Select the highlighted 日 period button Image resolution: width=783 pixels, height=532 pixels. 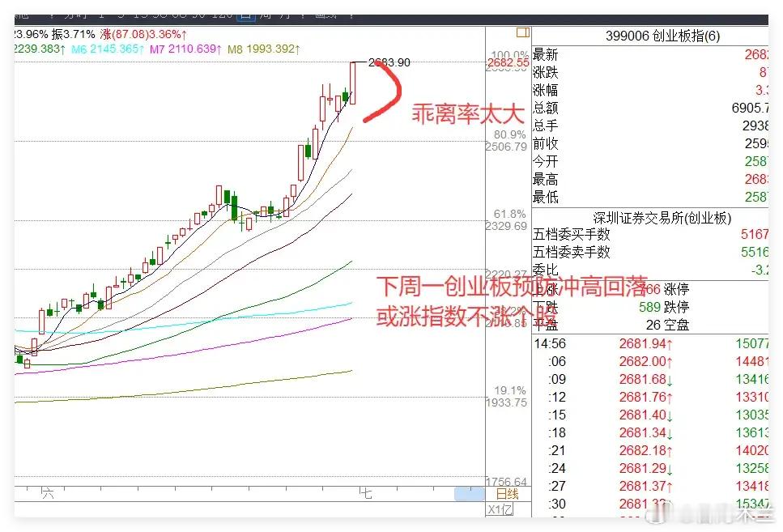tap(245, 15)
